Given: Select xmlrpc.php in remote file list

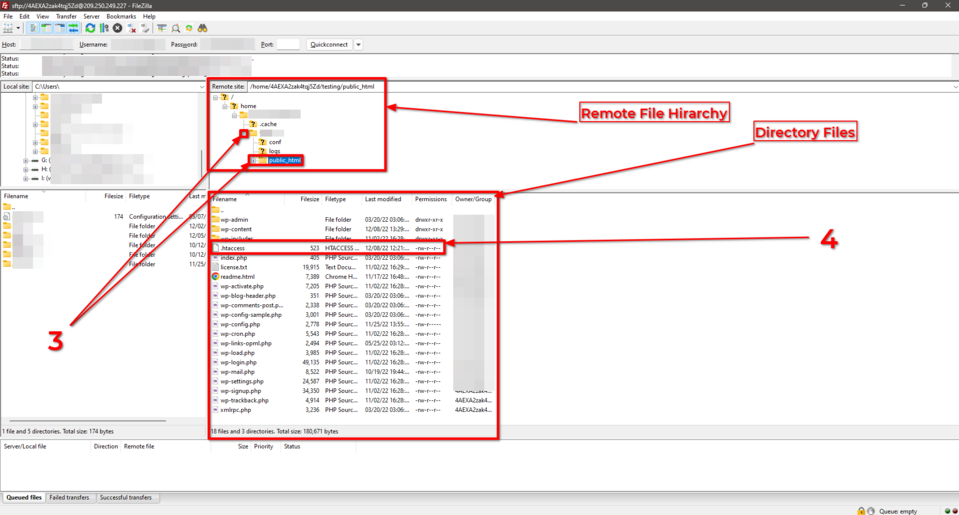Looking at the screenshot, I should click(x=235, y=410).
